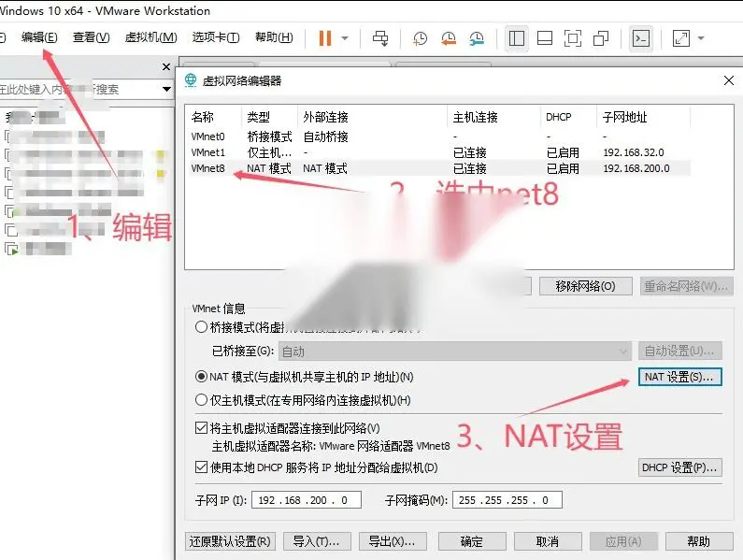Click the unity mode icon
Screen dimensions: 743x560
601,38
